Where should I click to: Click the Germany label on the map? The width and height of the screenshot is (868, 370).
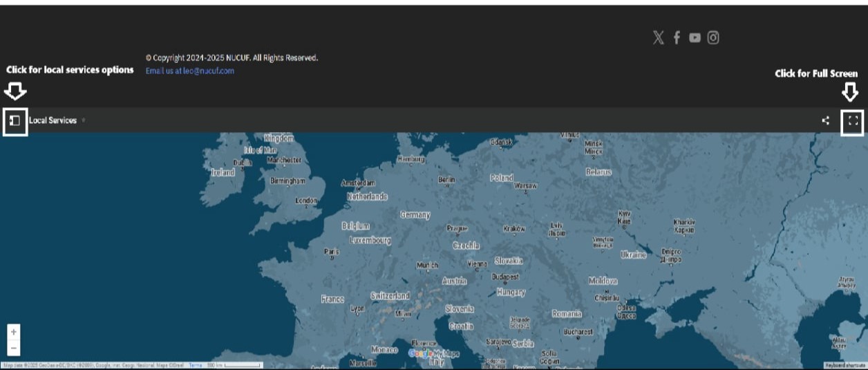pos(415,215)
